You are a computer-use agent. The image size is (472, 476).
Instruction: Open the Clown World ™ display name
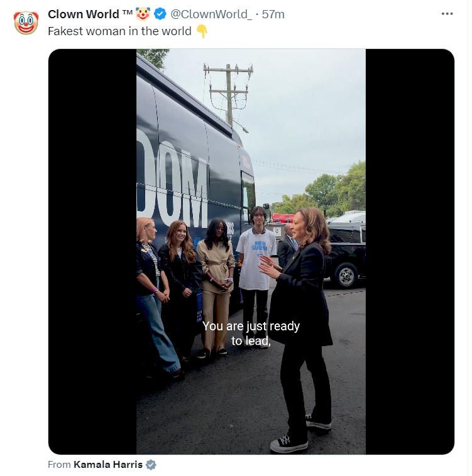[x=90, y=14]
